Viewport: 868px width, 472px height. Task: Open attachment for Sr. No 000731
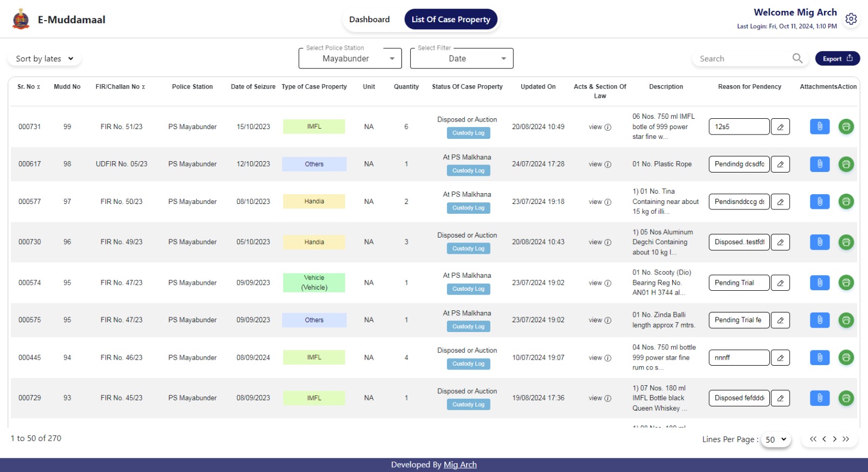pyautogui.click(x=820, y=126)
